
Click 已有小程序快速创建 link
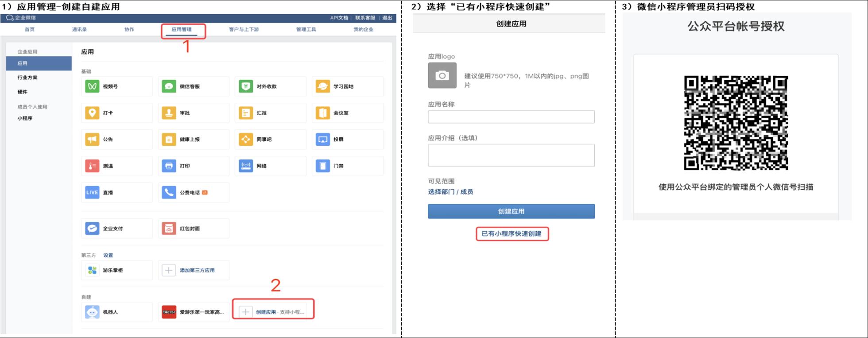511,233
